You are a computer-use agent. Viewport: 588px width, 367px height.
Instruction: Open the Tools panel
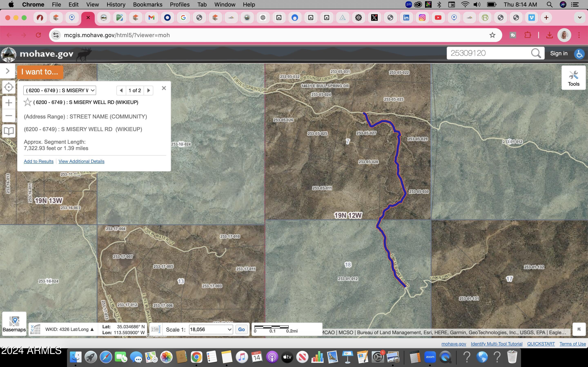pos(574,77)
